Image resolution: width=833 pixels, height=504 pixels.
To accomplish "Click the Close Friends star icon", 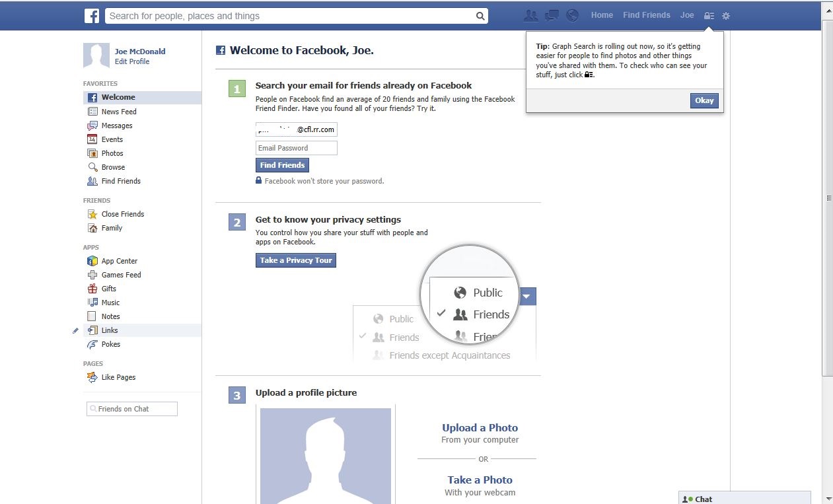I will [92, 214].
